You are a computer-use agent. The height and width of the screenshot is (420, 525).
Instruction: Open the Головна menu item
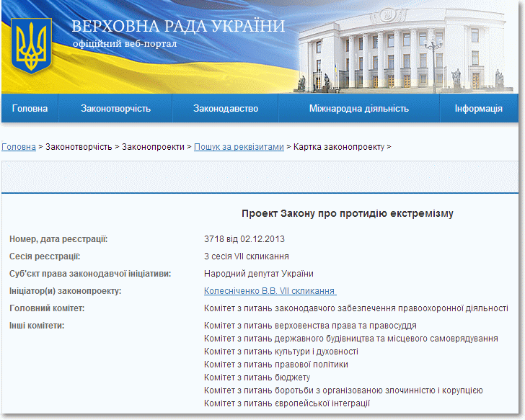(30, 108)
